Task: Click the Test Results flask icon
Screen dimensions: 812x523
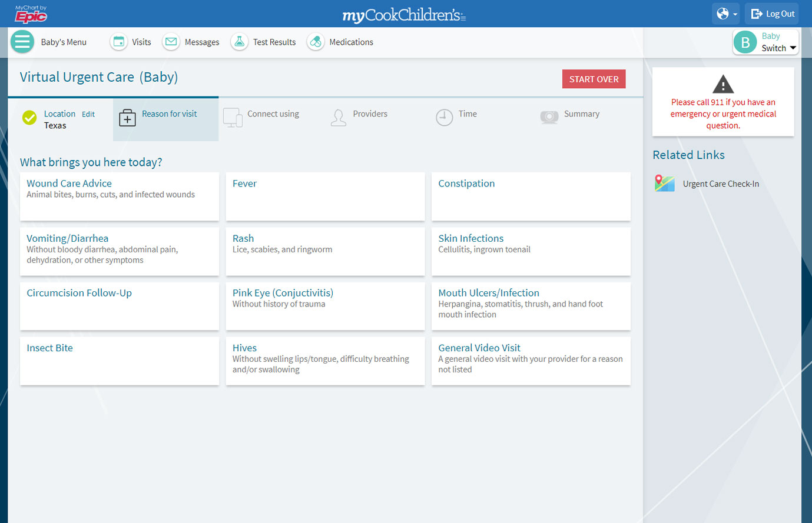Action: pyautogui.click(x=239, y=42)
